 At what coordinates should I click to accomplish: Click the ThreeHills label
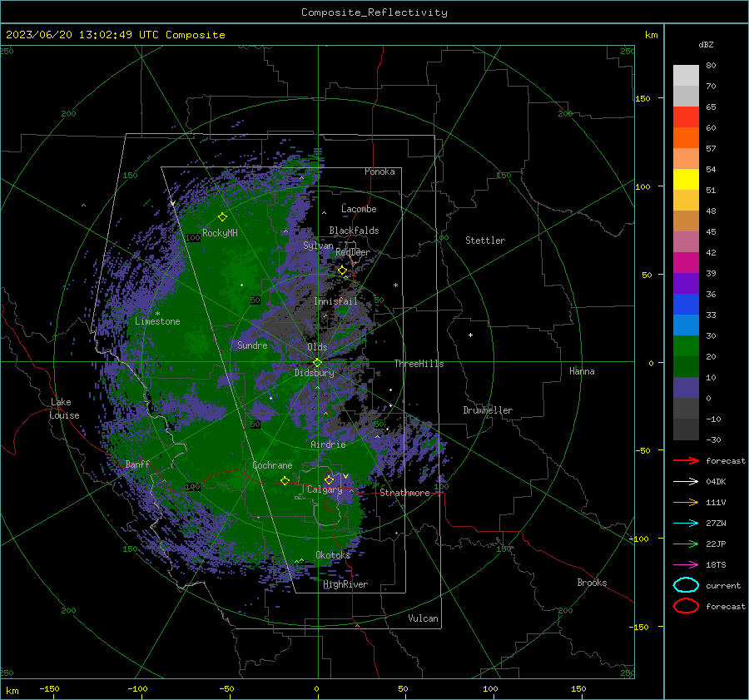pos(419,364)
